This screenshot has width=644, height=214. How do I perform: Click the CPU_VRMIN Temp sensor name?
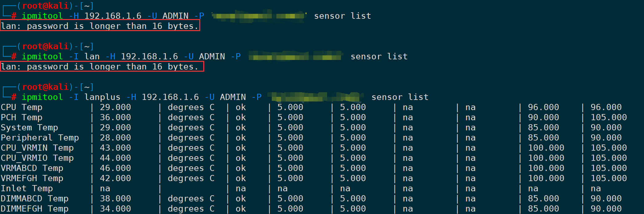pos(37,148)
